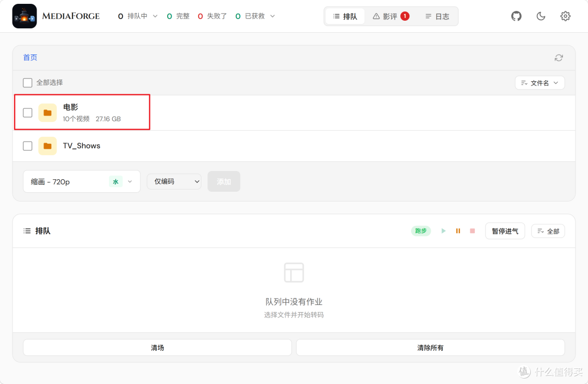Image resolution: width=588 pixels, height=384 pixels.
Task: Stop the queue with the red stop icon
Action: [473, 231]
